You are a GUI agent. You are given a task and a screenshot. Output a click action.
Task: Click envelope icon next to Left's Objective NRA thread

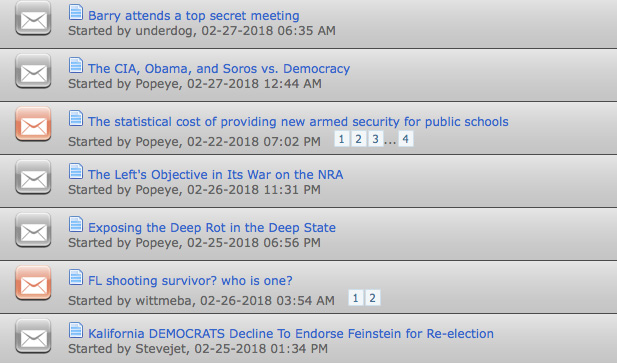(33, 177)
